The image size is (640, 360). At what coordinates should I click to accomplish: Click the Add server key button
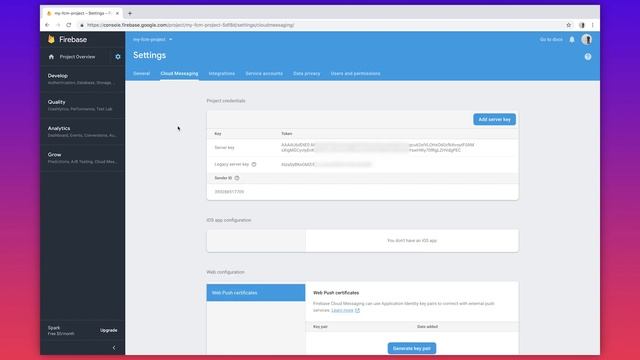point(494,119)
